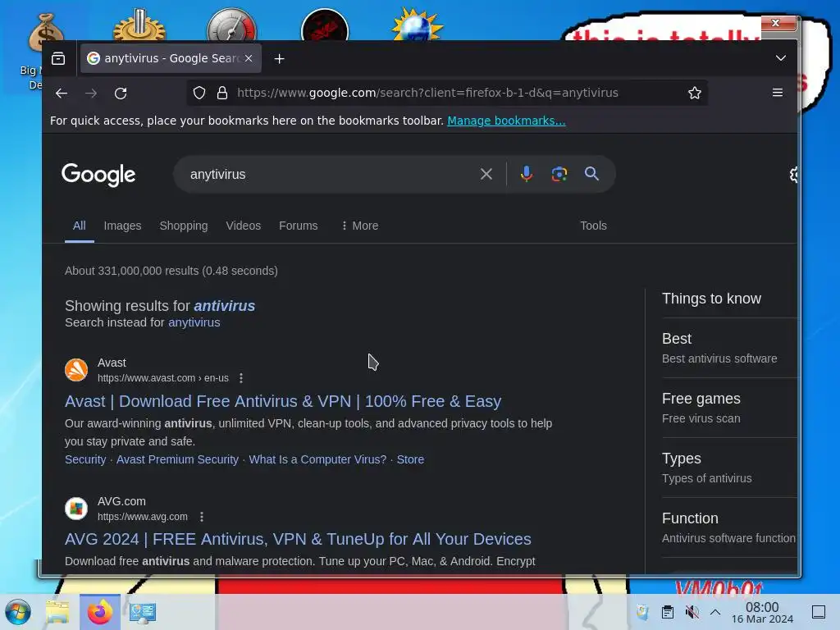Open the Avast result options menu

coord(241,378)
